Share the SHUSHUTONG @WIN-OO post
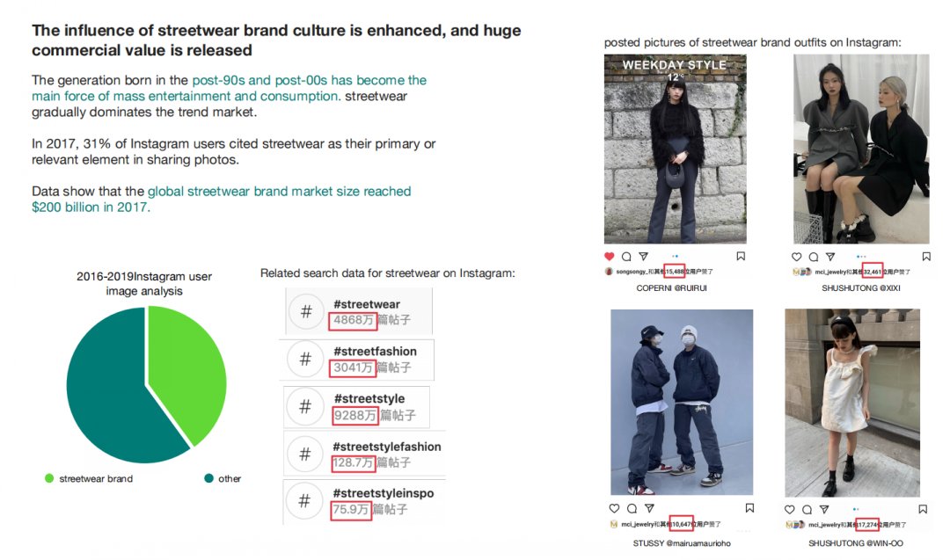This screenshot has width=950, height=560. 825,508
